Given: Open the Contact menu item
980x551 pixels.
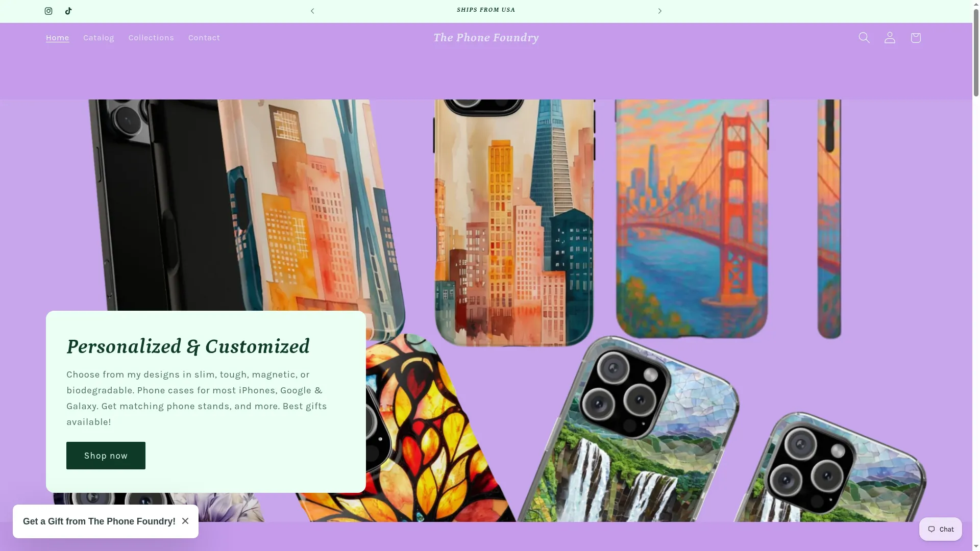Looking at the screenshot, I should 204,38.
